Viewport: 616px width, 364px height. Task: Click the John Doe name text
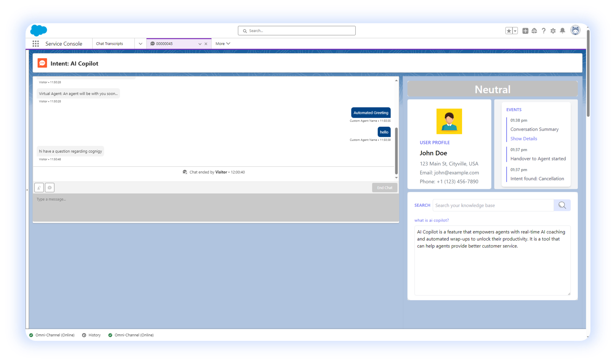point(433,153)
